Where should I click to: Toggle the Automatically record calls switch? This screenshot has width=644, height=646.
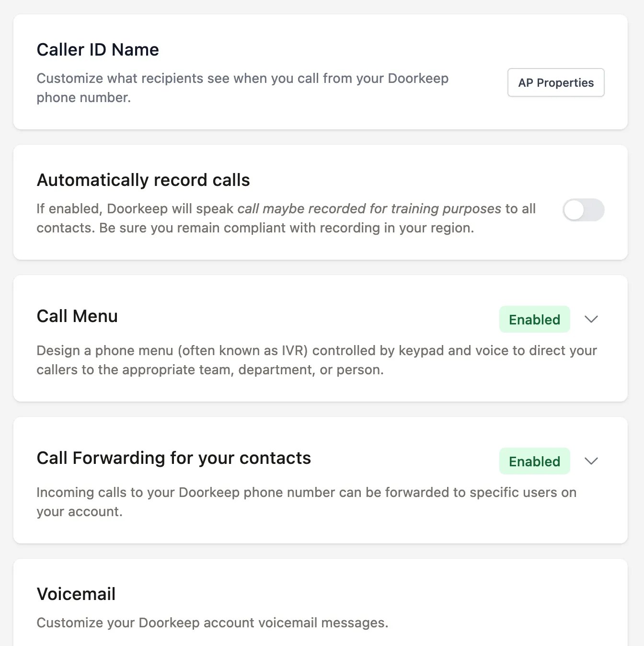[583, 210]
